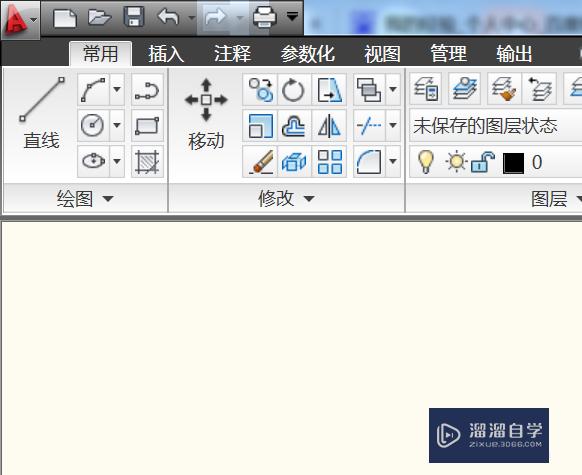Select the Array tool

point(329,161)
